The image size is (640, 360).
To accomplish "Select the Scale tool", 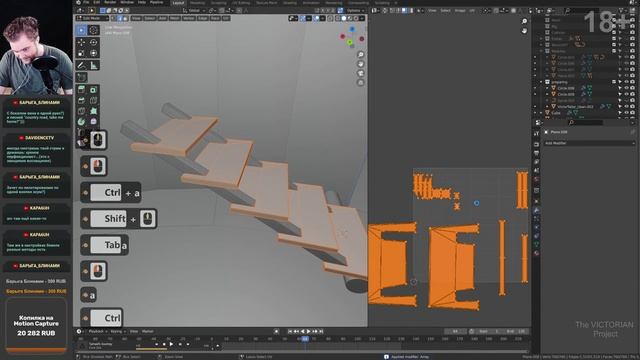I will pos(81,53).
